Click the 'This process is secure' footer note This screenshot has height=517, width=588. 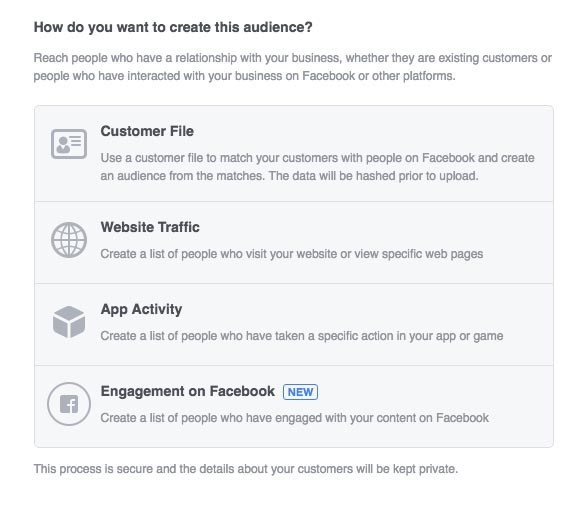[246, 469]
